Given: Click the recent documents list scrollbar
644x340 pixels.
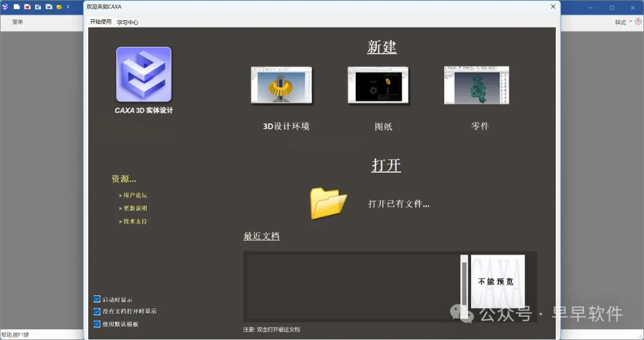Looking at the screenshot, I should tap(464, 286).
